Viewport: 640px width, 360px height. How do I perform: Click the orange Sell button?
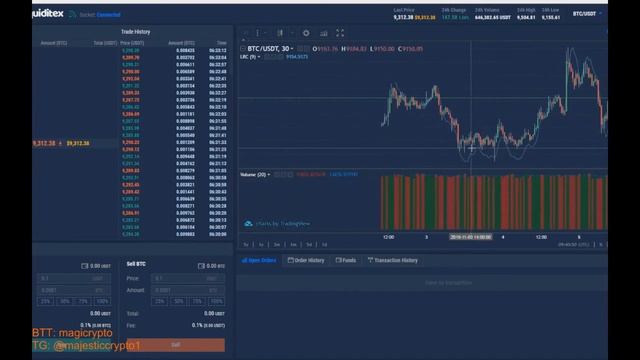[176, 345]
